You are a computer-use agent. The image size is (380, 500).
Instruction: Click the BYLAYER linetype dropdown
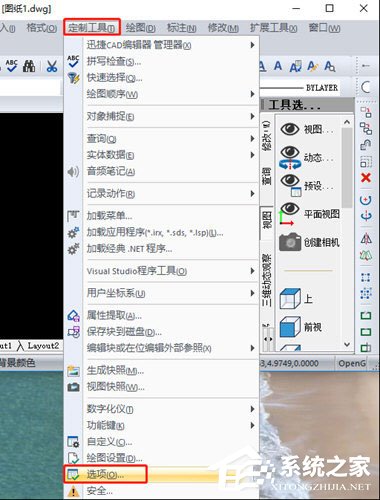(x=299, y=88)
